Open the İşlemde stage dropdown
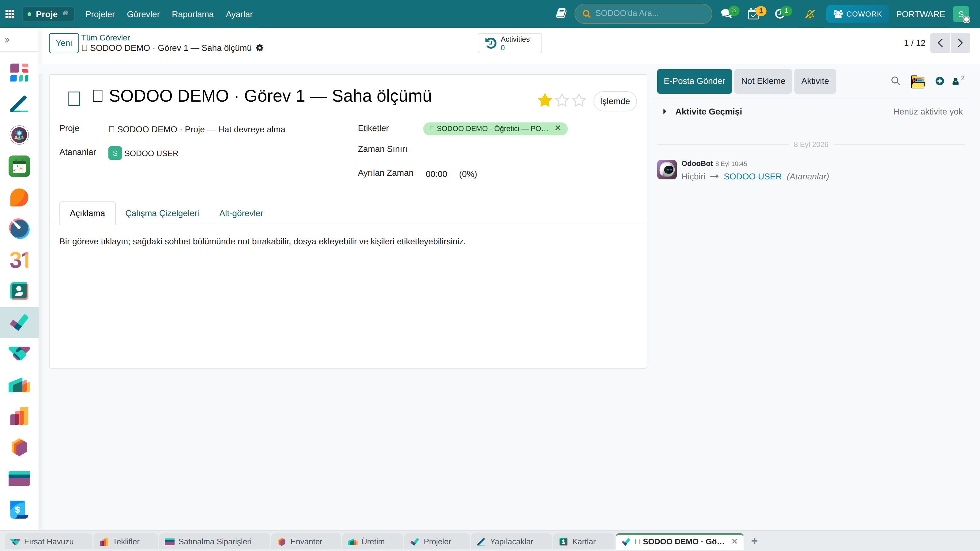 (615, 101)
